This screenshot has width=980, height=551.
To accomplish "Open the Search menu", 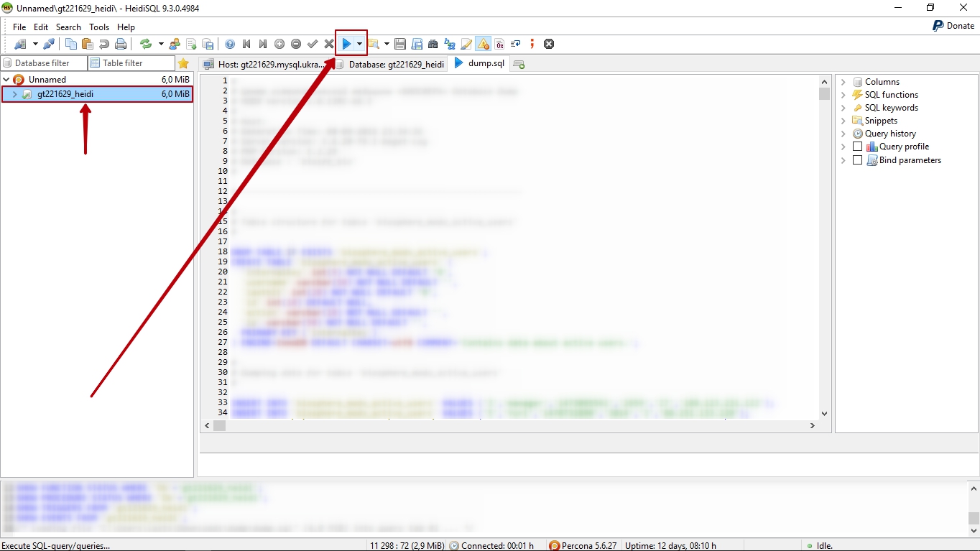I will (x=68, y=27).
